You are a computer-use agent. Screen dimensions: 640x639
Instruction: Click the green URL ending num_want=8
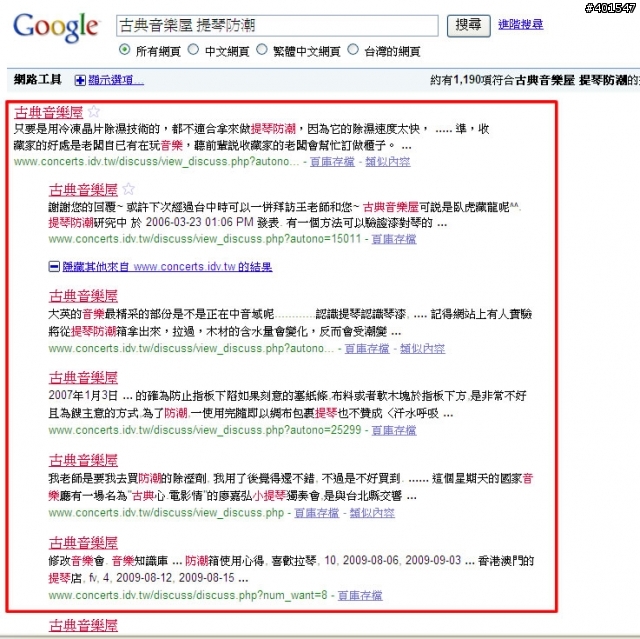(x=188, y=596)
